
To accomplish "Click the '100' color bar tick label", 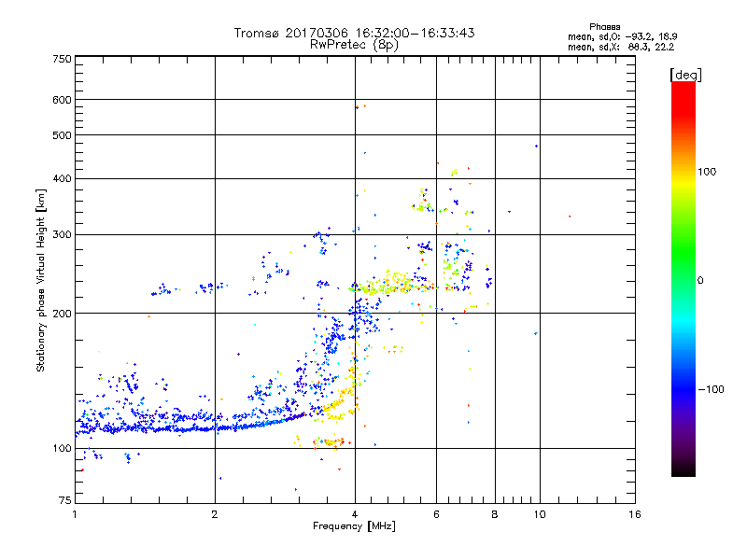I will (x=707, y=172).
